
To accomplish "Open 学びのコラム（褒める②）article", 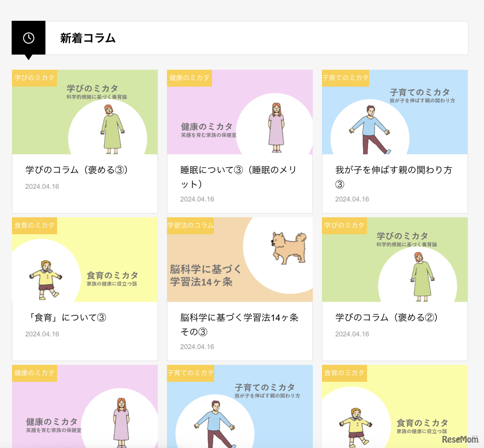I will pyautogui.click(x=386, y=318).
